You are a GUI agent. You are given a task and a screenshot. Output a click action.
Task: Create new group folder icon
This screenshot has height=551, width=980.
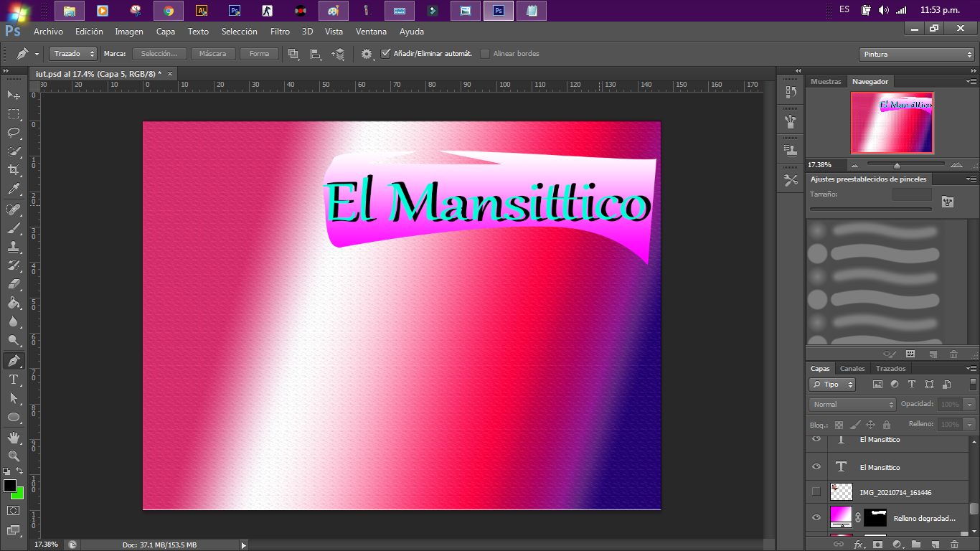pyautogui.click(x=916, y=545)
